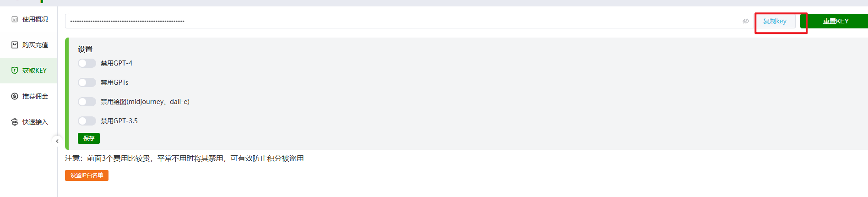Screen dimensions: 868x197
Task: Enable the 禁用GPTs switch
Action: coord(87,82)
